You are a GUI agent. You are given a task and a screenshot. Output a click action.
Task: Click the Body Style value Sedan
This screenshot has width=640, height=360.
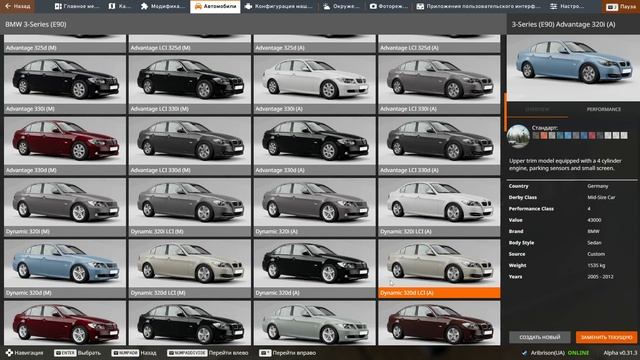tap(594, 243)
